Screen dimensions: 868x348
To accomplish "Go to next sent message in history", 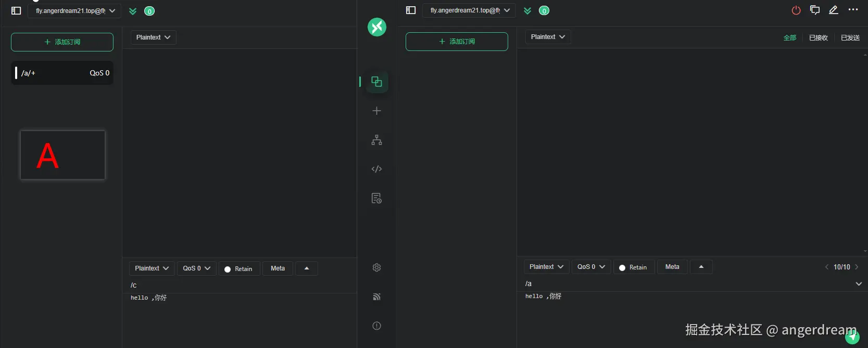I will click(857, 267).
